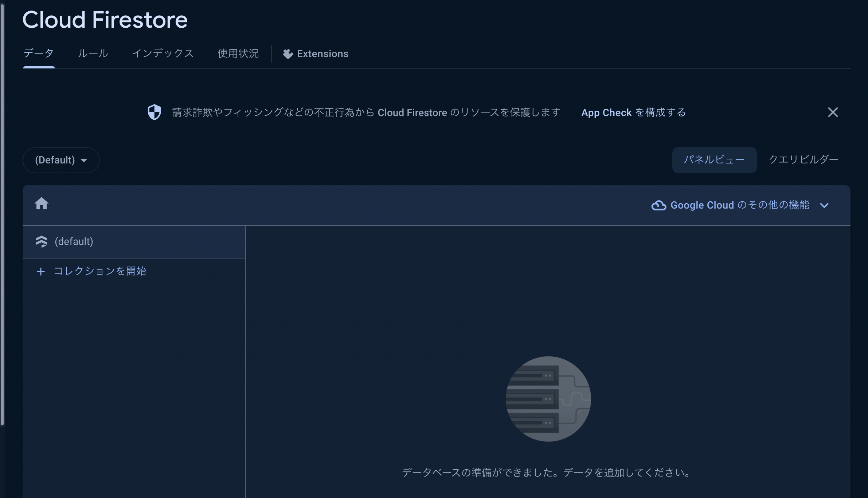Select the (default) database in the panel
868x498 pixels.
(x=74, y=241)
